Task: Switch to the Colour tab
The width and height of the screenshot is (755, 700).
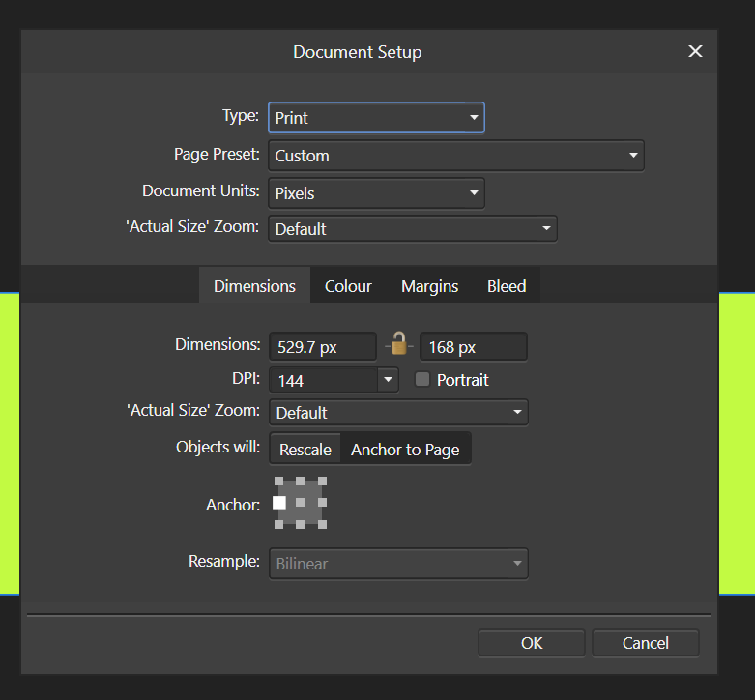Action: point(348,286)
